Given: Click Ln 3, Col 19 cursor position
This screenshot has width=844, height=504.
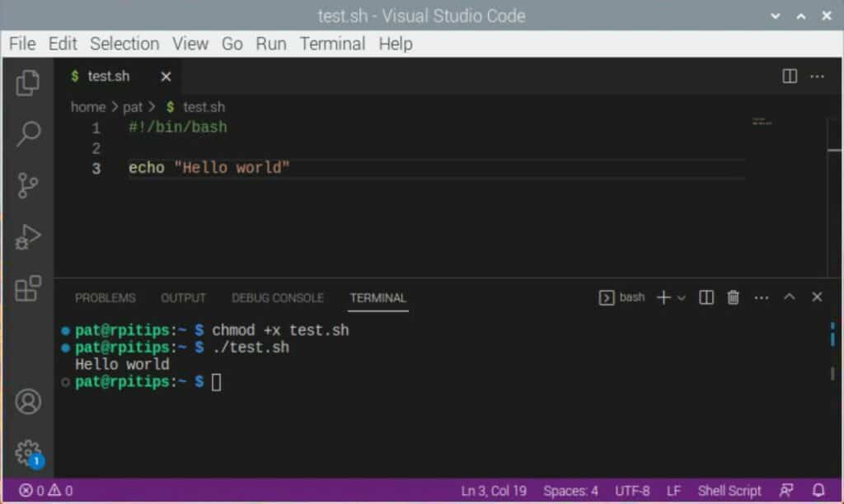Looking at the screenshot, I should coord(494,491).
